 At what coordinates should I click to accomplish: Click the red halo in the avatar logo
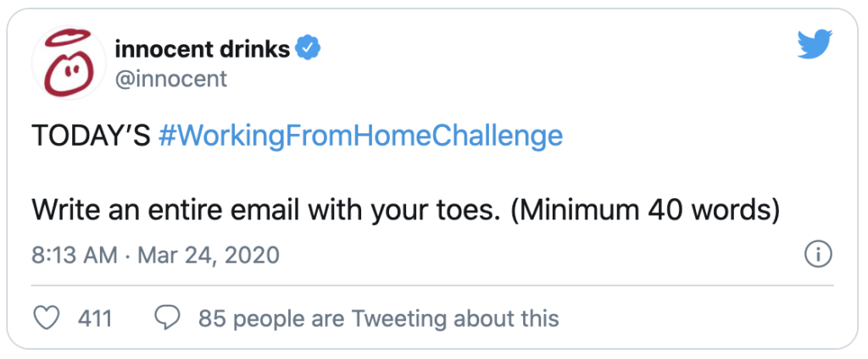(67, 38)
